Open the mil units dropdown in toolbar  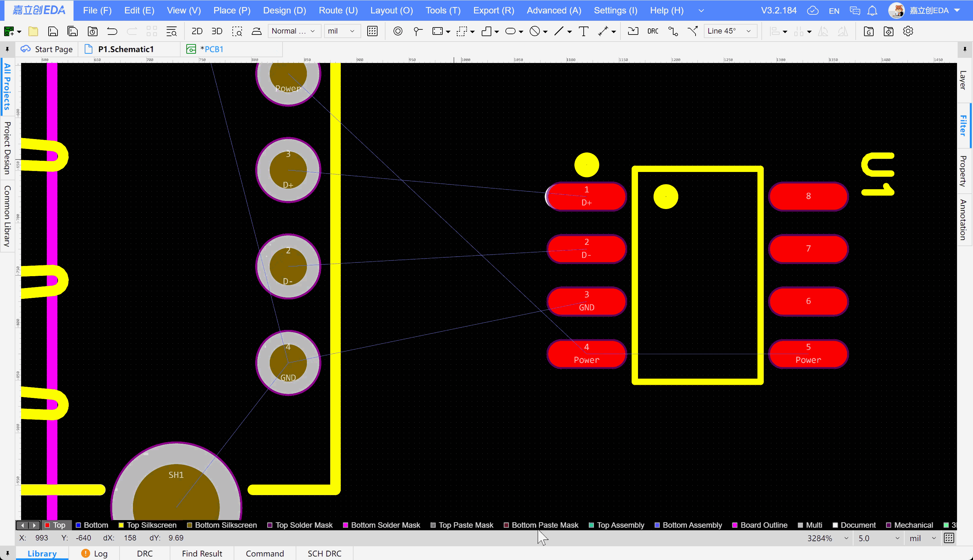coord(342,31)
